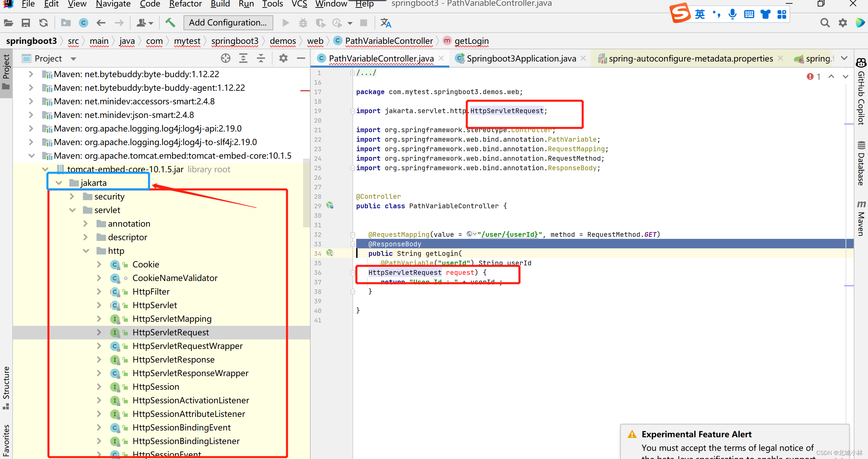Click the PathVariableController breadcrumb

point(389,41)
